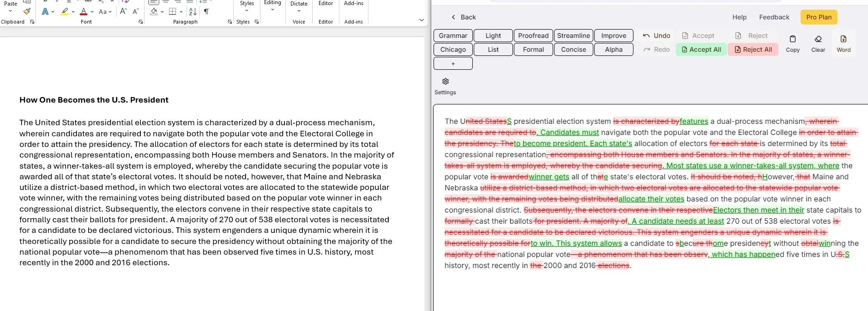Select the Concise editing mode
Screen dimensions: 868x311
tap(573, 49)
